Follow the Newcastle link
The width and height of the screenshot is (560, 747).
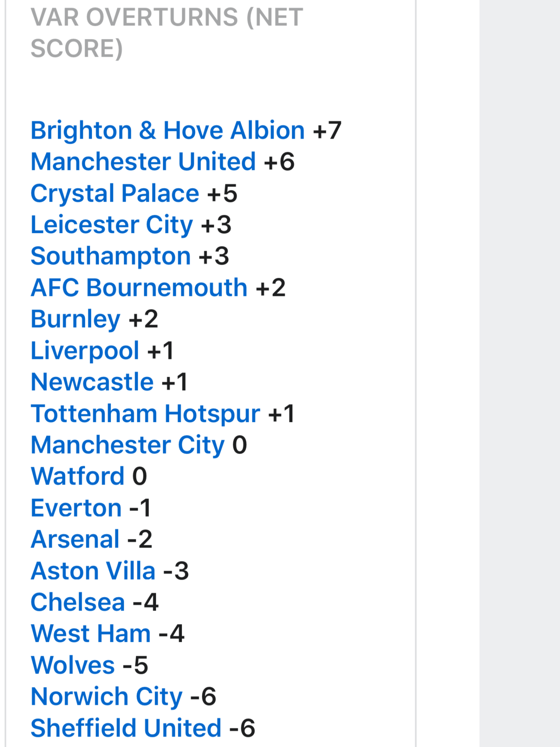[92, 382]
